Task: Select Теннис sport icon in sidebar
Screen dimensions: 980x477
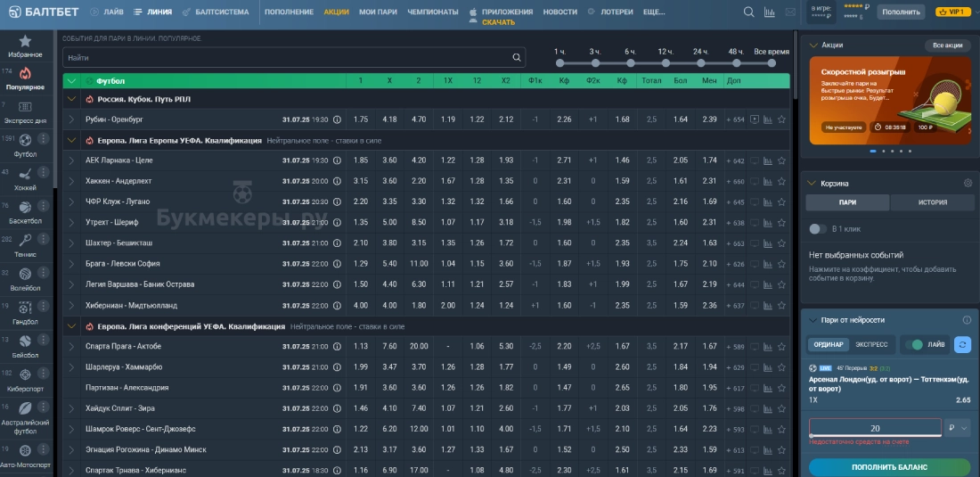Action: [25, 240]
